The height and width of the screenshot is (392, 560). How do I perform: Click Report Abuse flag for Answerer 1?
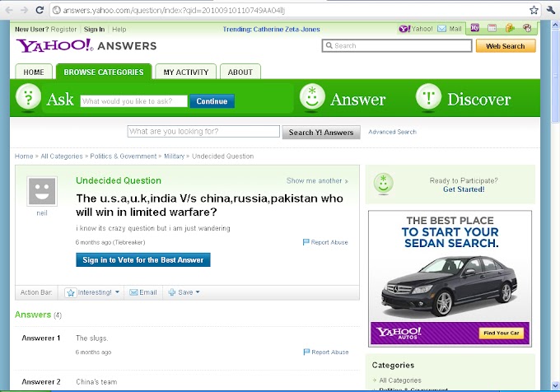pyautogui.click(x=306, y=352)
